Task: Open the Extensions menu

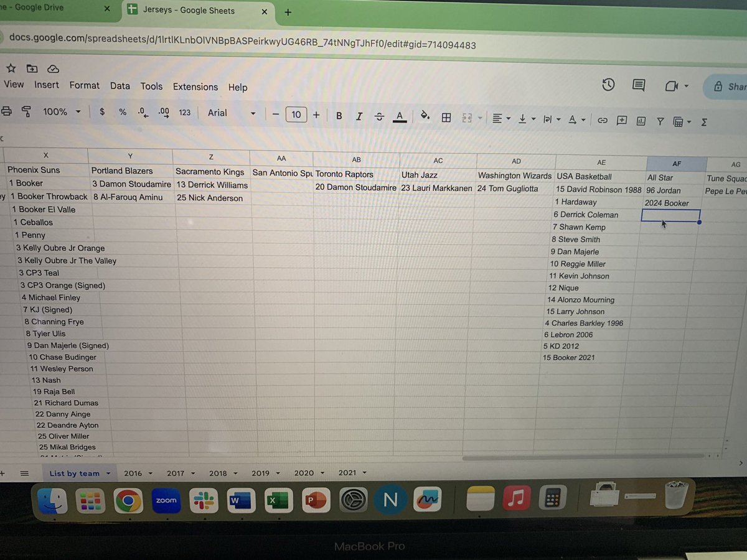Action: coord(195,87)
